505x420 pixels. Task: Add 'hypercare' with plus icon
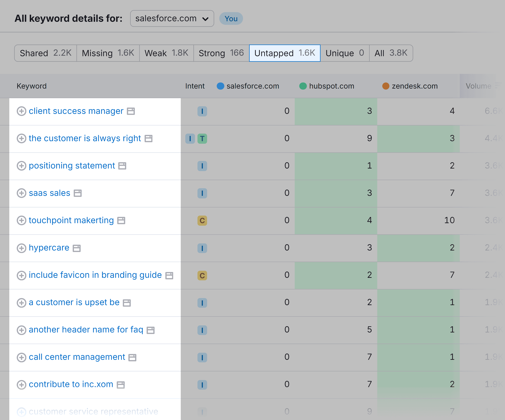tap(21, 248)
